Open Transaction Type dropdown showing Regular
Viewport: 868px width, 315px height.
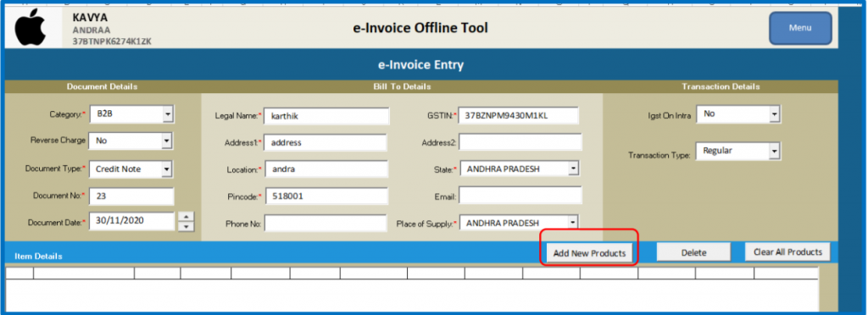(x=775, y=151)
